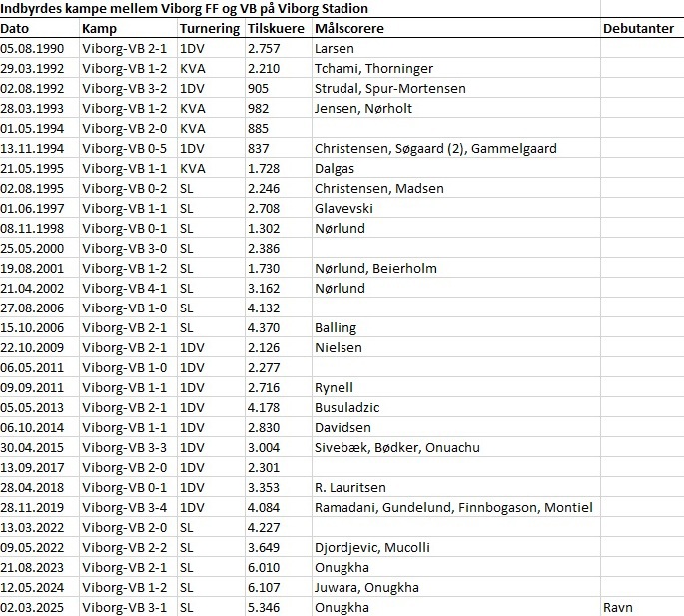Click cell 'Christensen, Søgaard (2), Gammelgaard'
The height and width of the screenshot is (616, 684).
pos(435,149)
